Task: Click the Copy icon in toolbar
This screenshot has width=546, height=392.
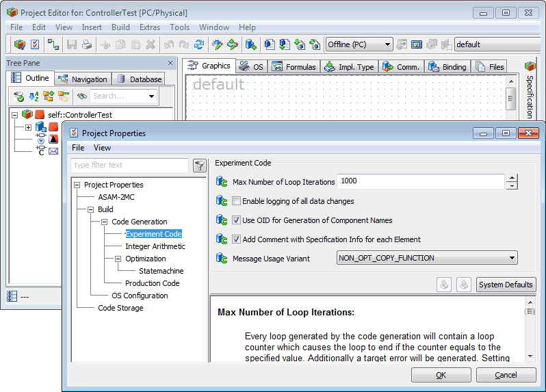Action: 120,44
